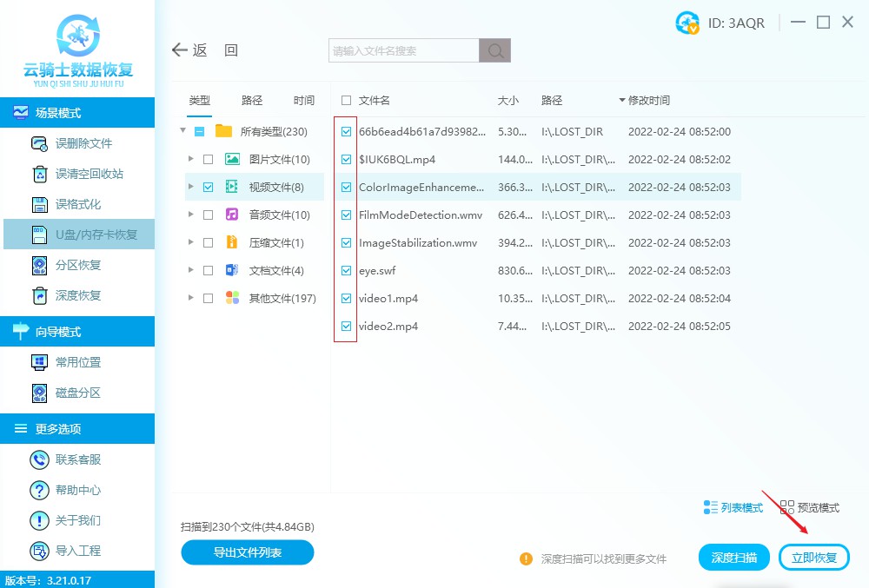869x588 pixels.
Task: Uncheck the FilmModeDetection.wmv checkbox
Action: [x=347, y=215]
